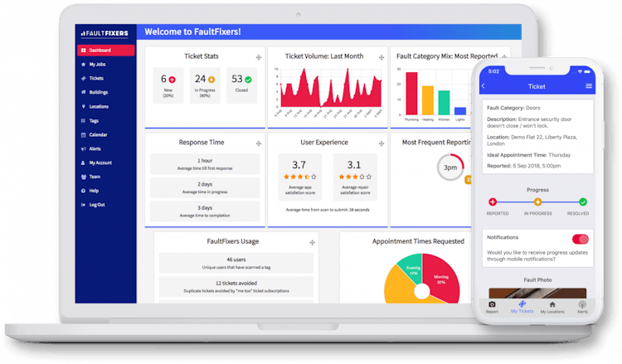Click the 3pm circular gauge
Screen dimensions: 622x364
[x=450, y=167]
